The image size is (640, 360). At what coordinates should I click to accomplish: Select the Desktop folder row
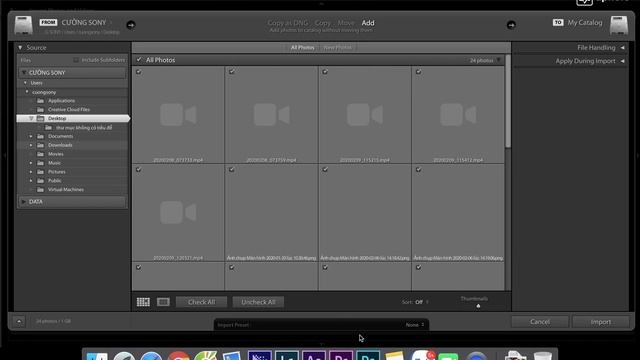coord(73,118)
